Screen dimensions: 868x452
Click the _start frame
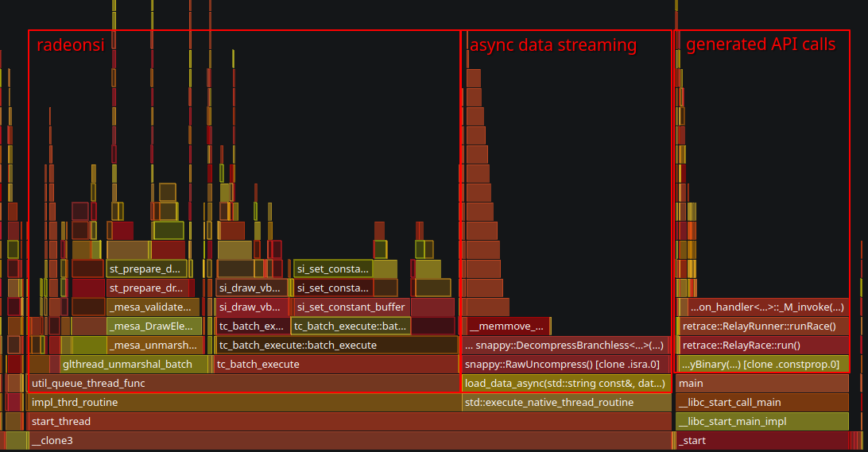[762, 440]
